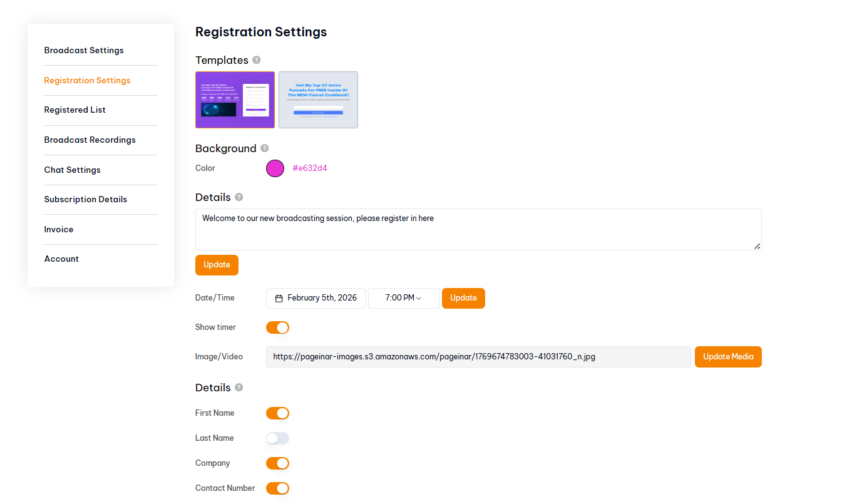Click Update button next to time selector
Viewport: 852px width, 504px height.
pyautogui.click(x=463, y=298)
